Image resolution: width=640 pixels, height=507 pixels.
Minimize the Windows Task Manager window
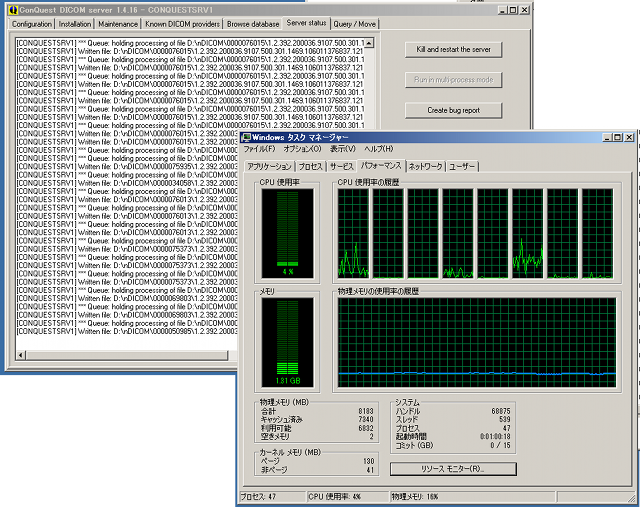pos(607,138)
